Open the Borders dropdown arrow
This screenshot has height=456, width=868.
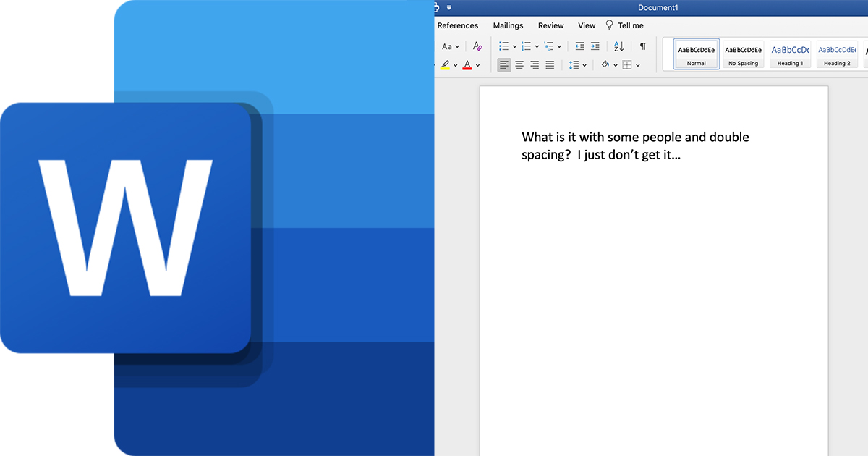point(637,66)
